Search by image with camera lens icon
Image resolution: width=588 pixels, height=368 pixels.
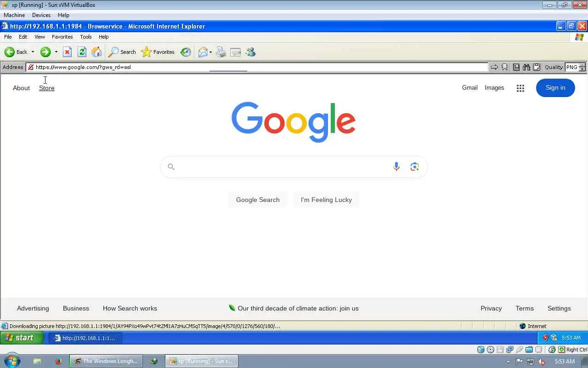pyautogui.click(x=414, y=167)
